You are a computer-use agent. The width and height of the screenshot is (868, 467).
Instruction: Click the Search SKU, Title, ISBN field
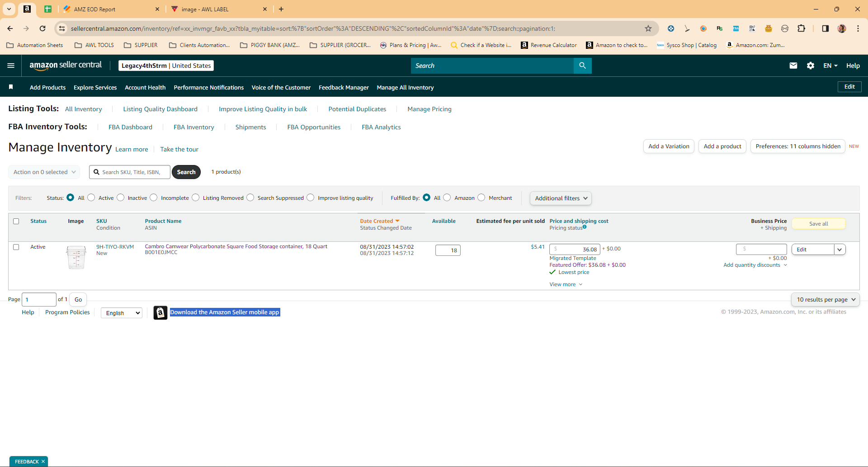click(130, 172)
